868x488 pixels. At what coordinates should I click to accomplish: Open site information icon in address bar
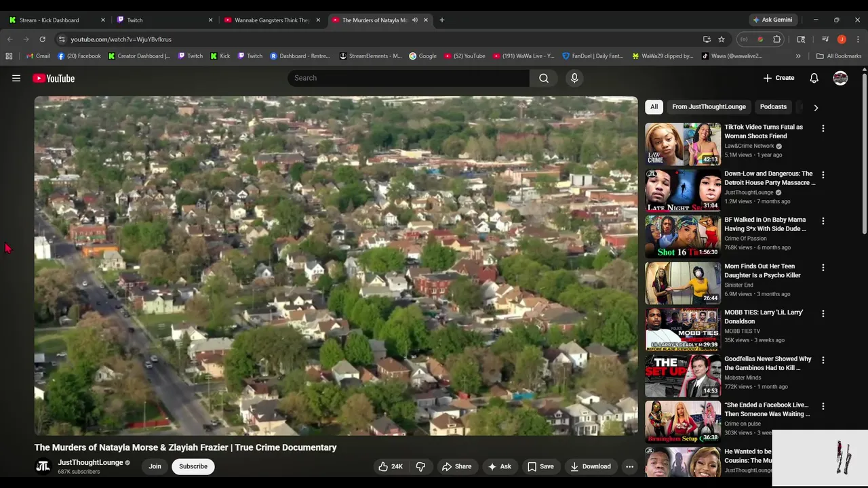[62, 39]
